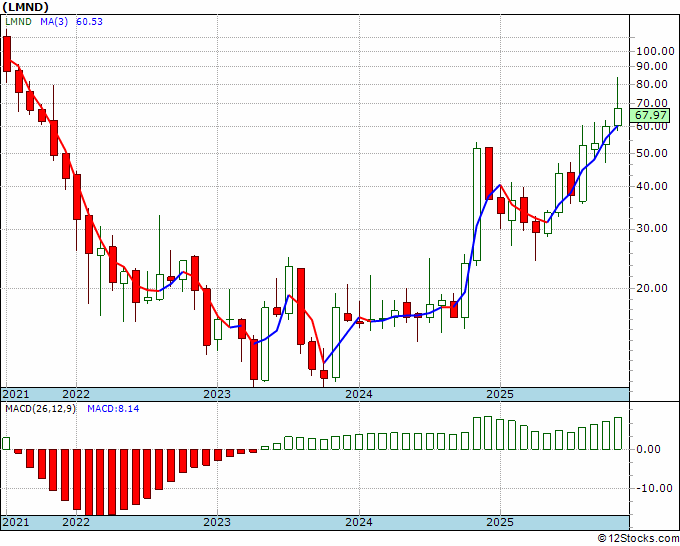
Task: Click the latest green candlestick near 67.97
Action: click(618, 117)
